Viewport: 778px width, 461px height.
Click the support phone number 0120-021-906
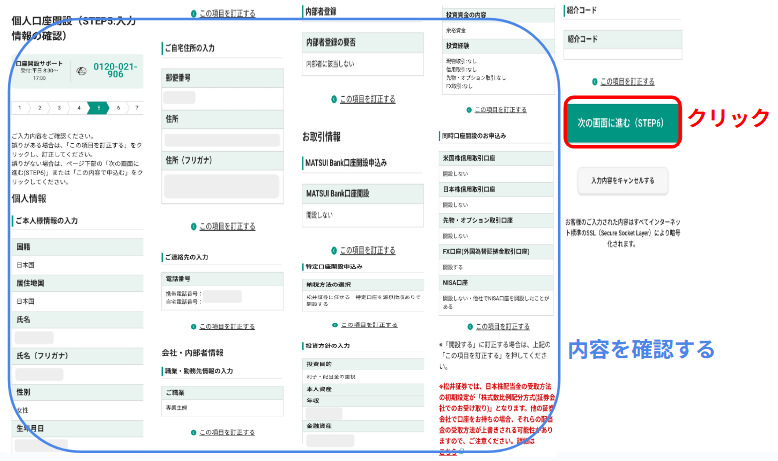[x=119, y=68]
